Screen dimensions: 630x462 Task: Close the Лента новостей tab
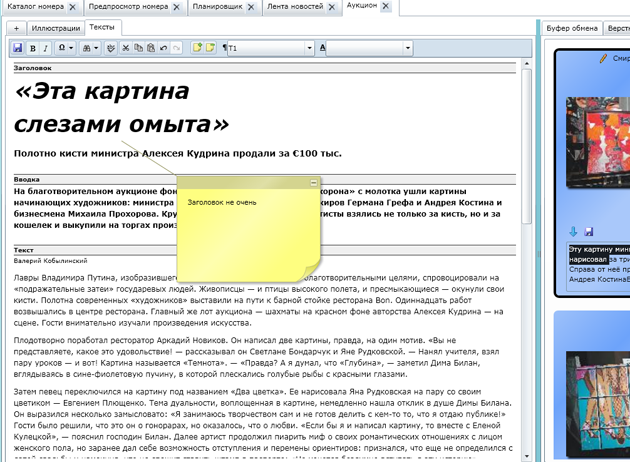(x=331, y=7)
